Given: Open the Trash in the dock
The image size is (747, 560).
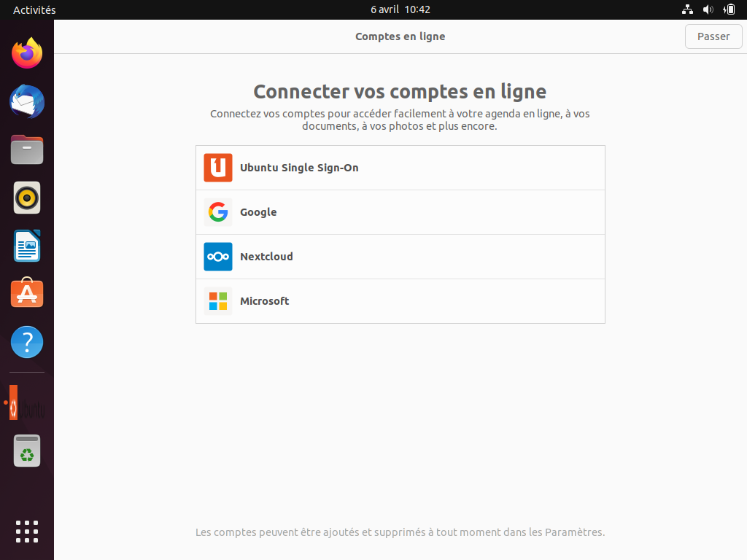Looking at the screenshot, I should pos(27,451).
